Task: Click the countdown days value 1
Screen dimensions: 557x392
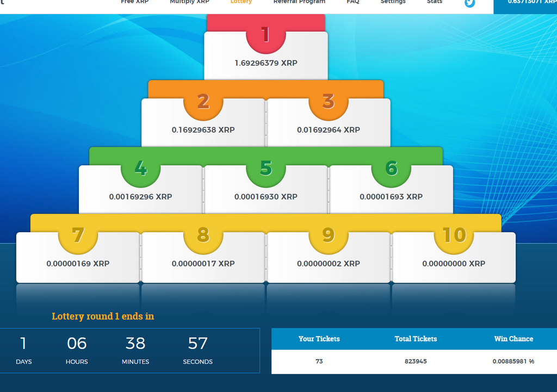Action: coord(23,344)
